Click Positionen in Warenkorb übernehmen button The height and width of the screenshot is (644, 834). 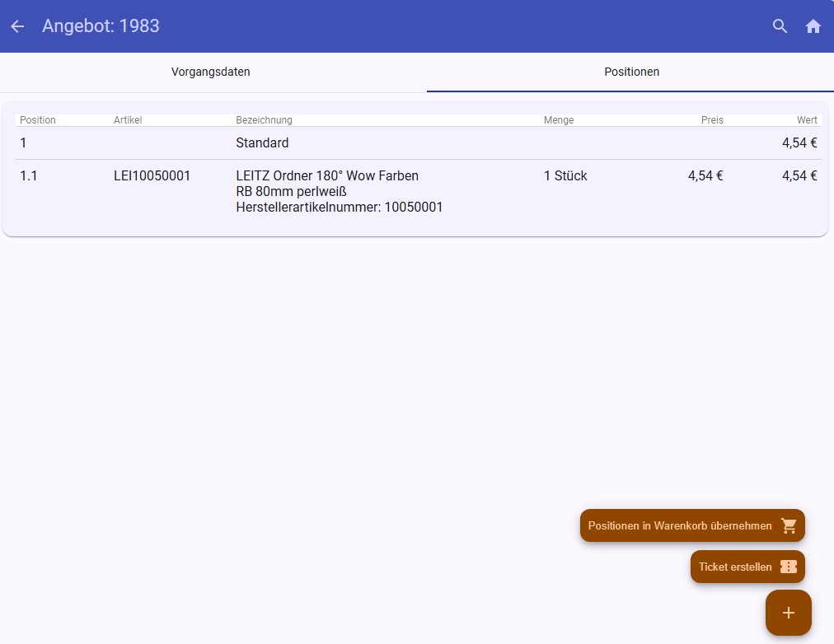692,525
